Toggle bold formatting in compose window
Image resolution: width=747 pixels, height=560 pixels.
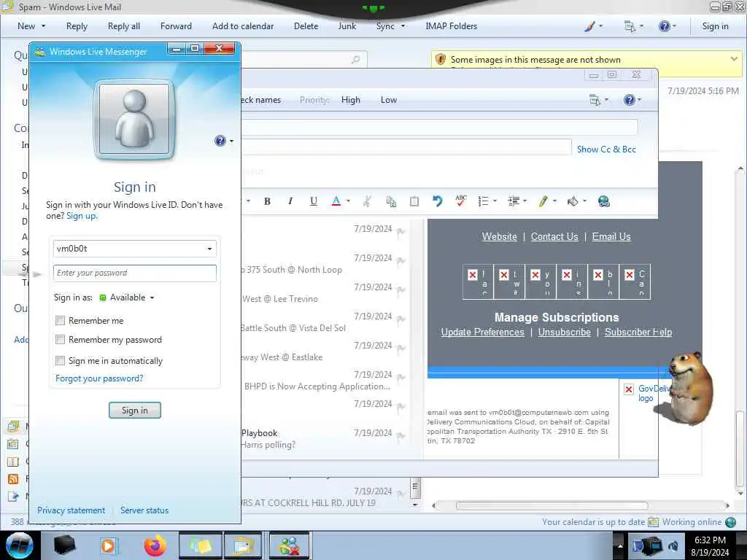click(267, 201)
